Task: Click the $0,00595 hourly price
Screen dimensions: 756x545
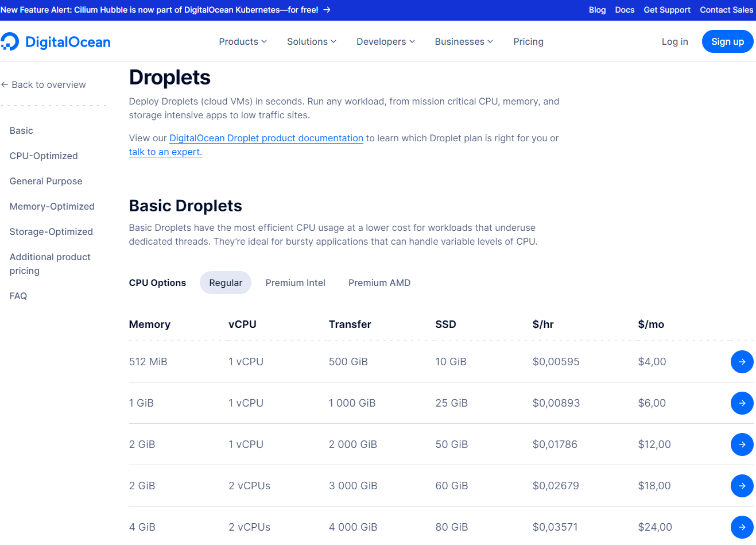Action: click(556, 362)
